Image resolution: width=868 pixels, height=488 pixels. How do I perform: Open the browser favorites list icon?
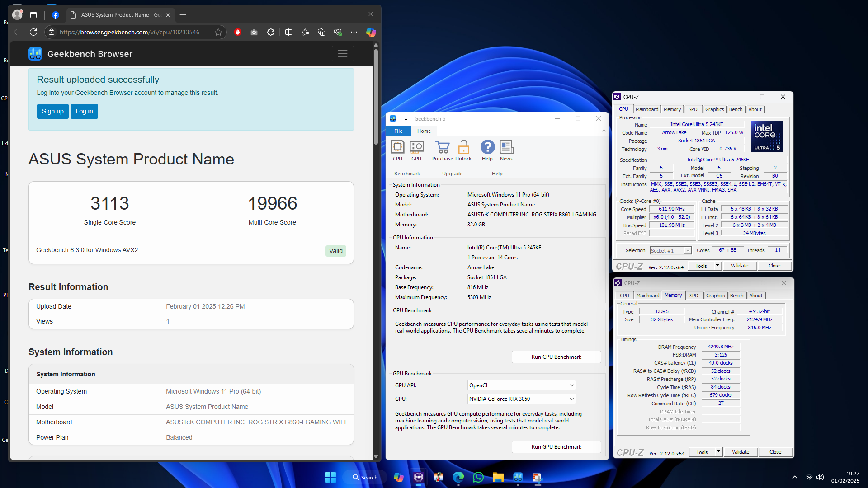point(305,32)
